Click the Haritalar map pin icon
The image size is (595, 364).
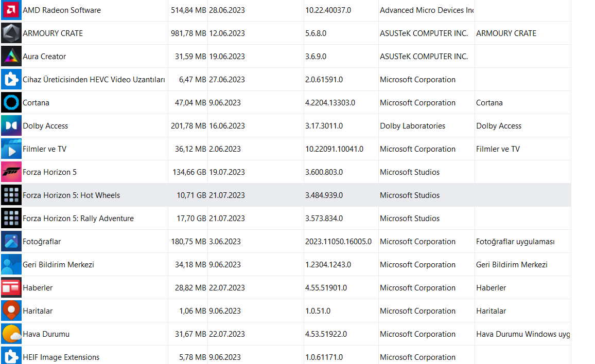click(x=11, y=311)
